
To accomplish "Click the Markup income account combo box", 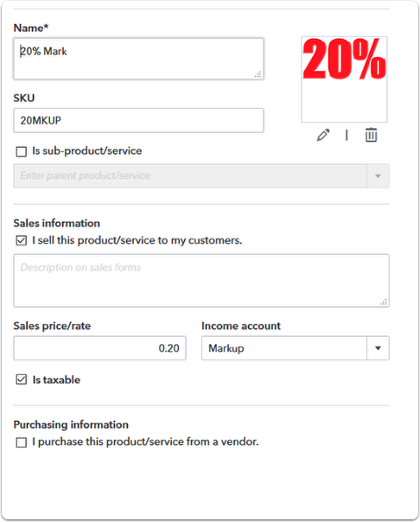I will point(296,348).
